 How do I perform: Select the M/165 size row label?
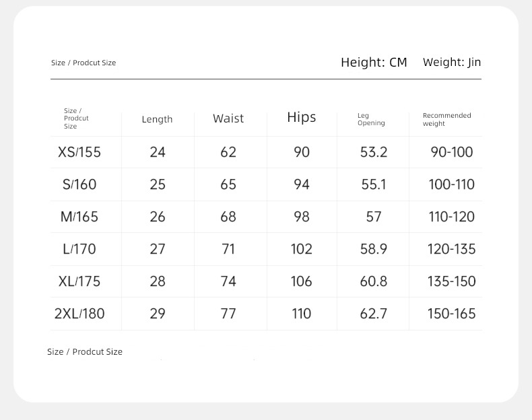click(x=79, y=217)
